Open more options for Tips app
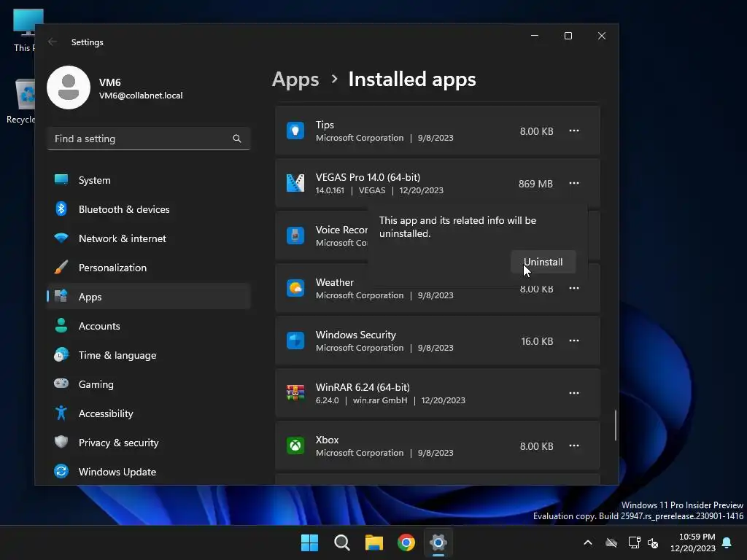This screenshot has height=560, width=747. click(574, 131)
